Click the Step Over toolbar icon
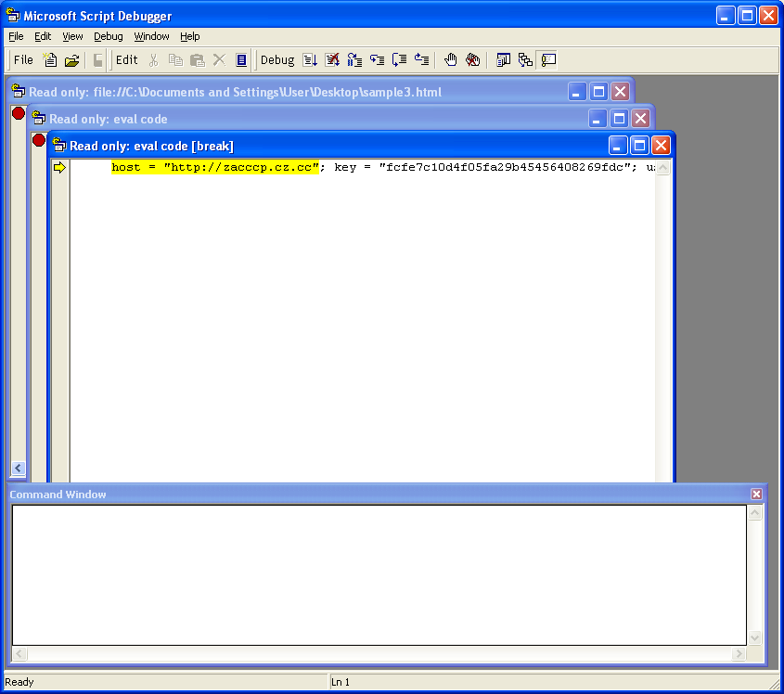This screenshot has height=694, width=784. [400, 60]
